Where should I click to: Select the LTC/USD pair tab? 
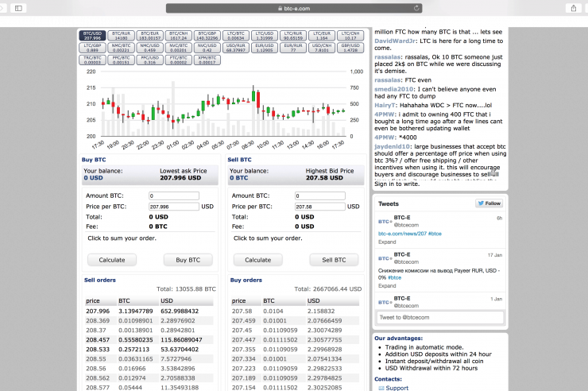tap(265, 36)
